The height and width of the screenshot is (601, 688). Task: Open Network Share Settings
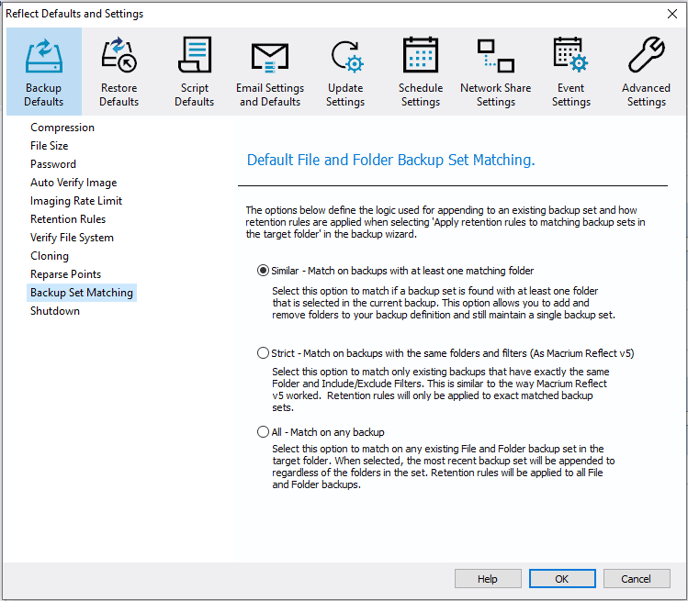coord(496,72)
